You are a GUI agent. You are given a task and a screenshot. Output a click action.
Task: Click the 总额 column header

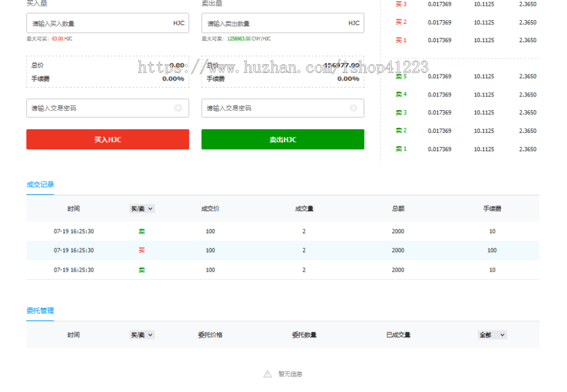pyautogui.click(x=398, y=209)
